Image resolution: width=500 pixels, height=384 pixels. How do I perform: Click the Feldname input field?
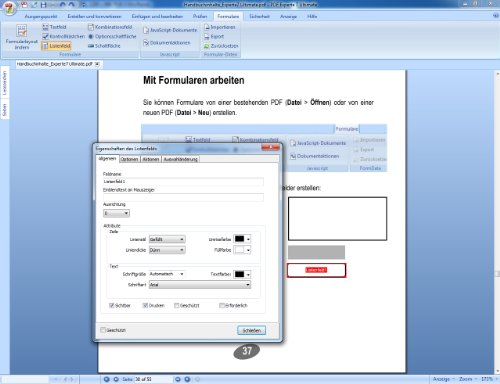(x=183, y=182)
